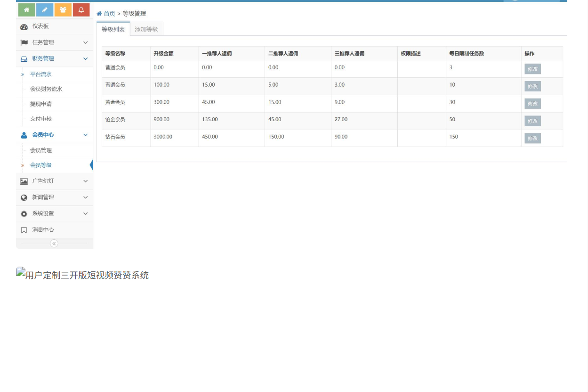Select the 3000.00 upgrade amount cell
Screen dimensions: 588x392
point(175,137)
